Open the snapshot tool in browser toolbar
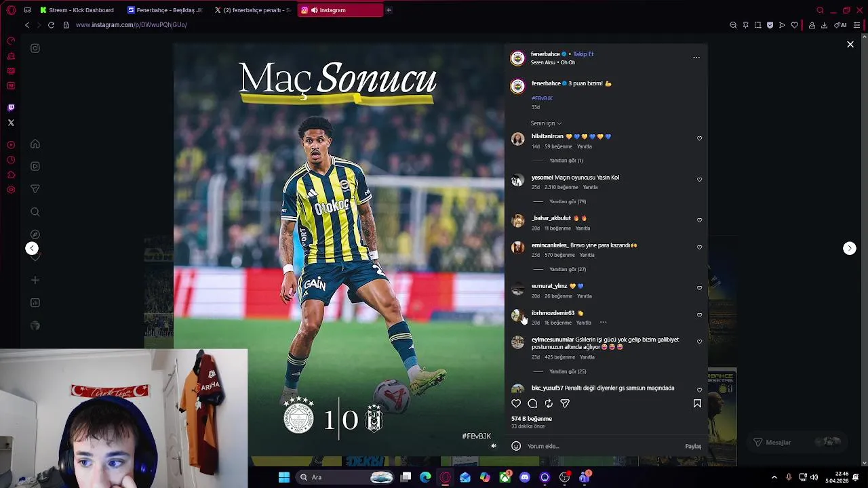 pos(757,25)
